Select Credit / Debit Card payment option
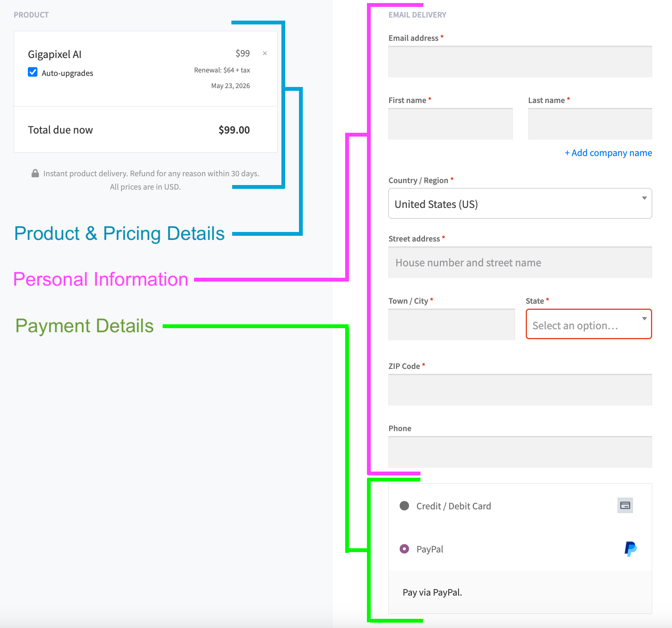672x628 pixels. pyautogui.click(x=404, y=506)
